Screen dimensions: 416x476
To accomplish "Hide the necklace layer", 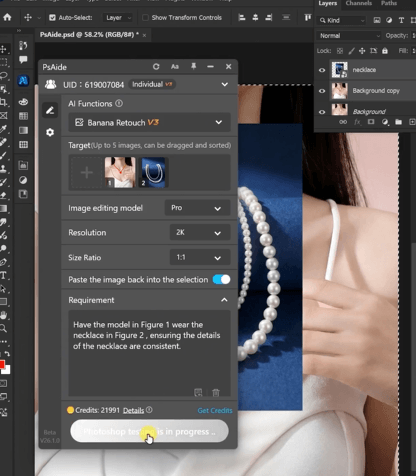I will (322, 70).
